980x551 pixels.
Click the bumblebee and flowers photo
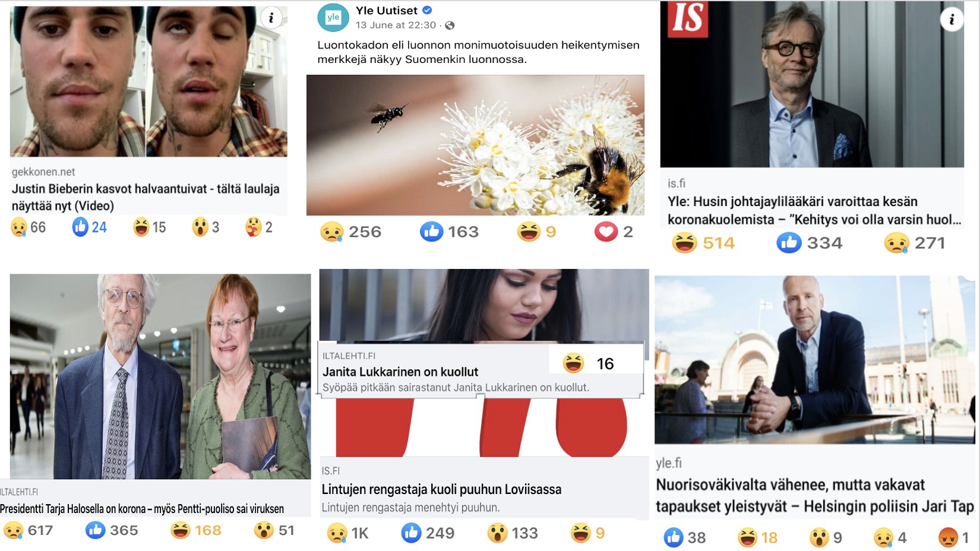pyautogui.click(x=475, y=145)
